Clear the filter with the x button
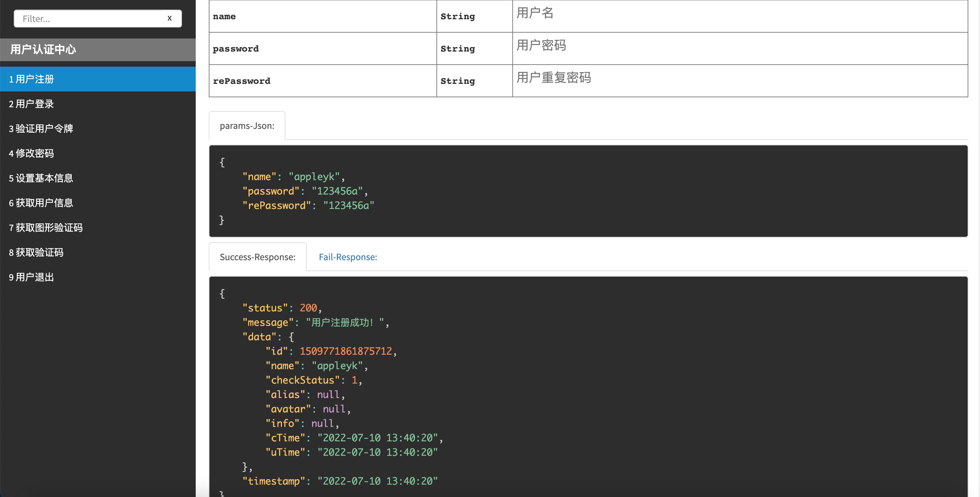 click(170, 18)
